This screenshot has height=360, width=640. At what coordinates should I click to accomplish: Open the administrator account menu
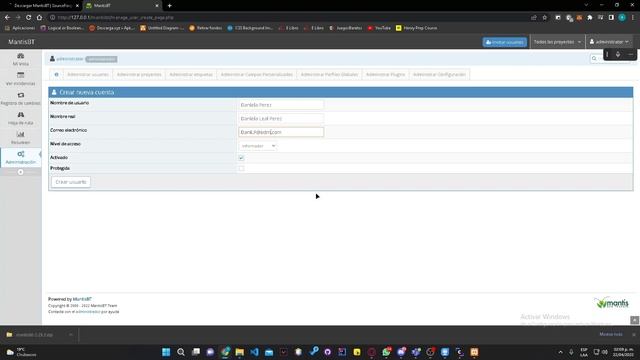[609, 42]
